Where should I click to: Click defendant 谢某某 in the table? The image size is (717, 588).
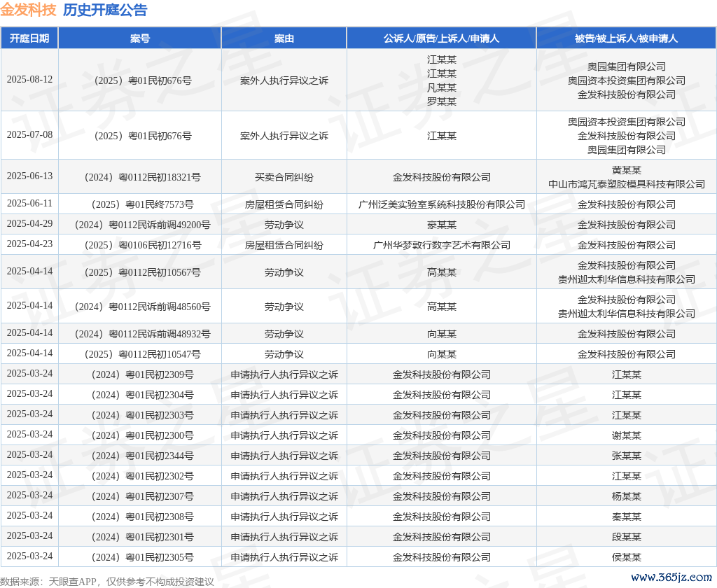click(626, 435)
